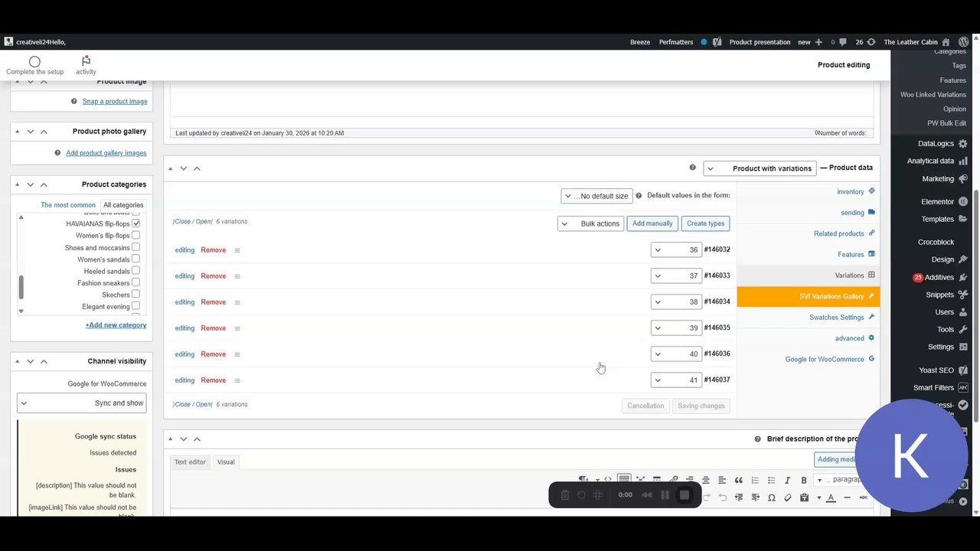Click the Add manually button
The image size is (980, 551).
coord(652,223)
